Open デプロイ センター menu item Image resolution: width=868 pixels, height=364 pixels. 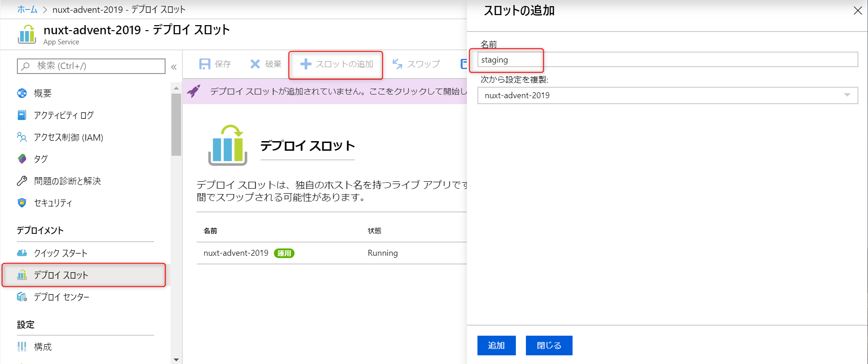tap(62, 297)
